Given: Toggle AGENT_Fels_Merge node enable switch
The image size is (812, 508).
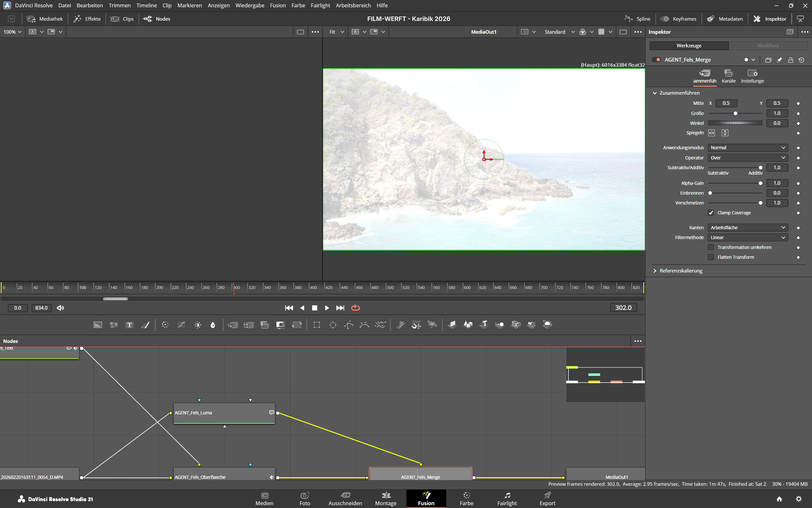Looking at the screenshot, I should 656,60.
